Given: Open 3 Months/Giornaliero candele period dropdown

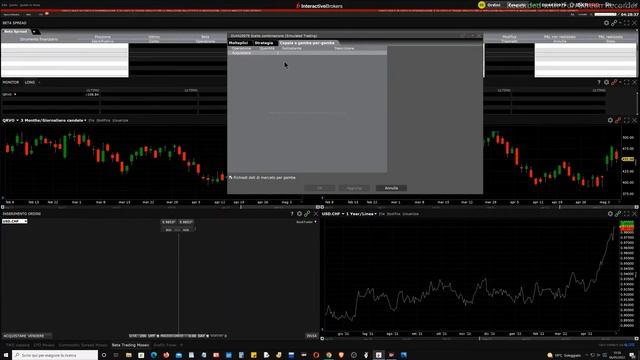Looking at the screenshot, I should [x=85, y=120].
